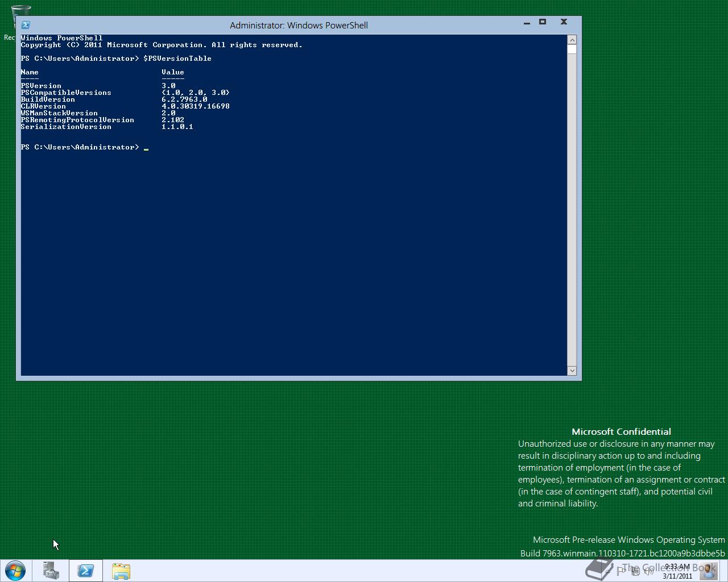The width and height of the screenshot is (728, 582).
Task: Click the "SerializationVersion" row name
Action: (x=66, y=127)
